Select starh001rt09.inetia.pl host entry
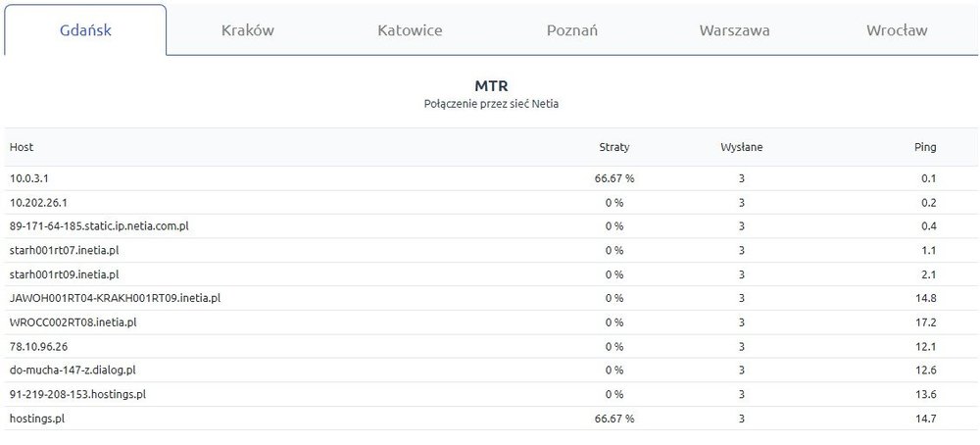The width and height of the screenshot is (980, 445). point(64,274)
